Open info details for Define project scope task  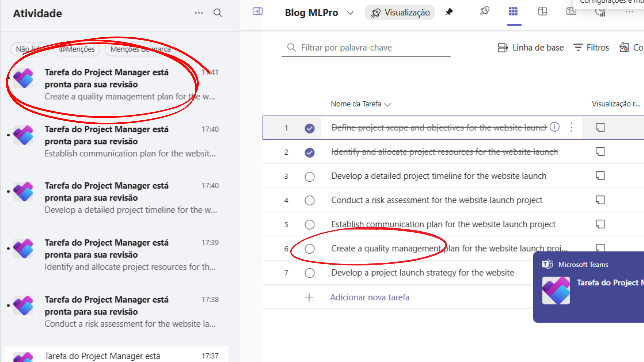pyautogui.click(x=555, y=127)
